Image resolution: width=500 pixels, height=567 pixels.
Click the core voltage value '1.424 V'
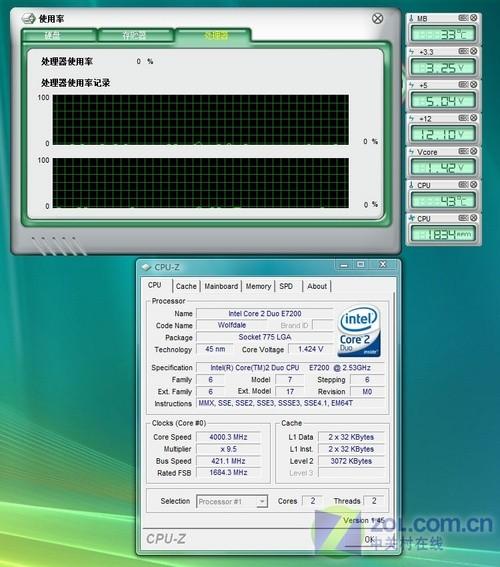311,349
